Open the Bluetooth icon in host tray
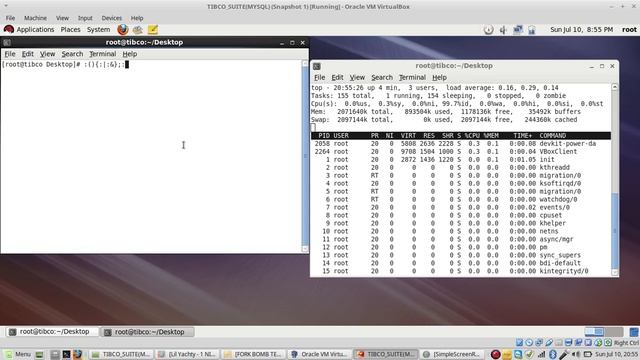Viewport: 640px width, 360px height. [553, 354]
